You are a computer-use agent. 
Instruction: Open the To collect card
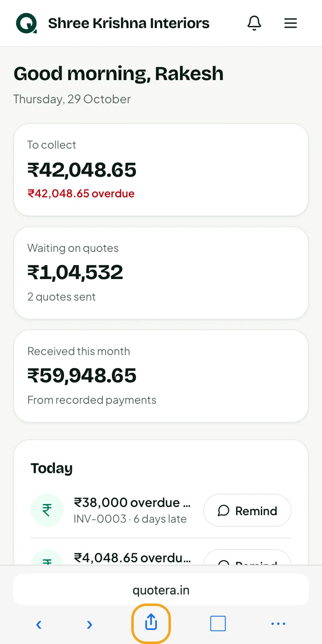click(161, 170)
